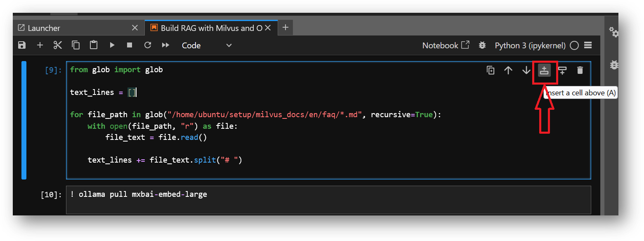Insert a new cell using the plus icon
644x241 pixels.
point(40,45)
